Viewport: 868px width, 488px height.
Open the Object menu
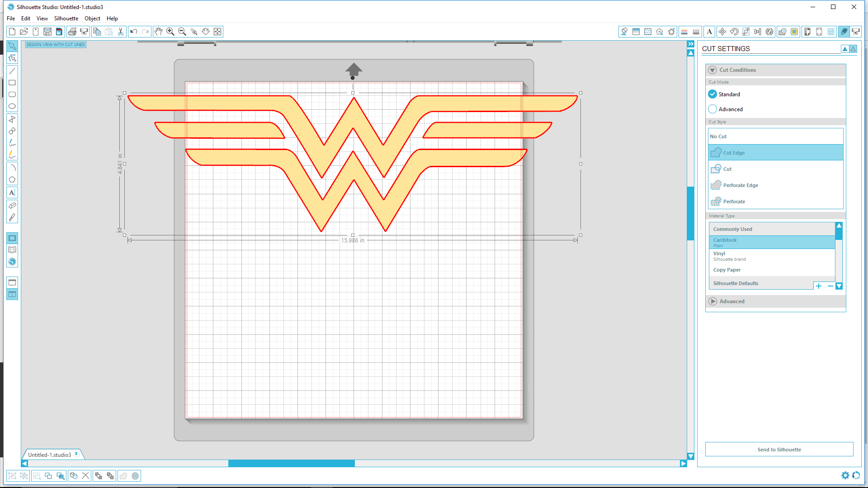92,19
